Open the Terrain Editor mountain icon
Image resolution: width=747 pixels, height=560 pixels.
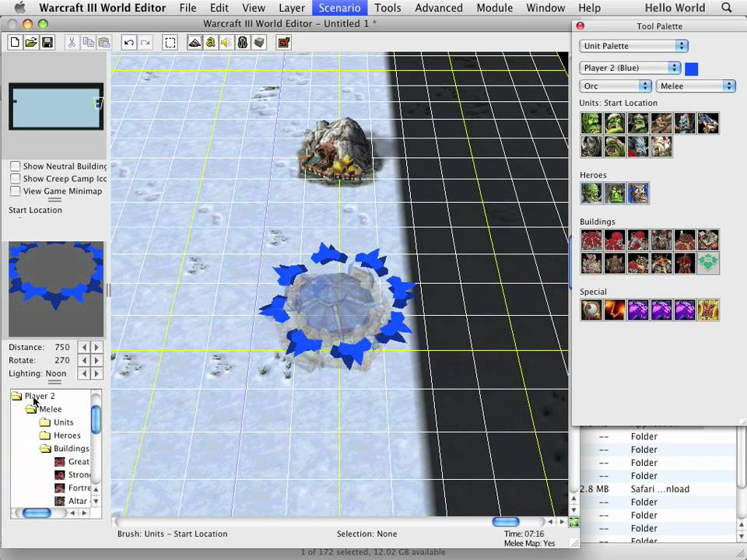(195, 43)
